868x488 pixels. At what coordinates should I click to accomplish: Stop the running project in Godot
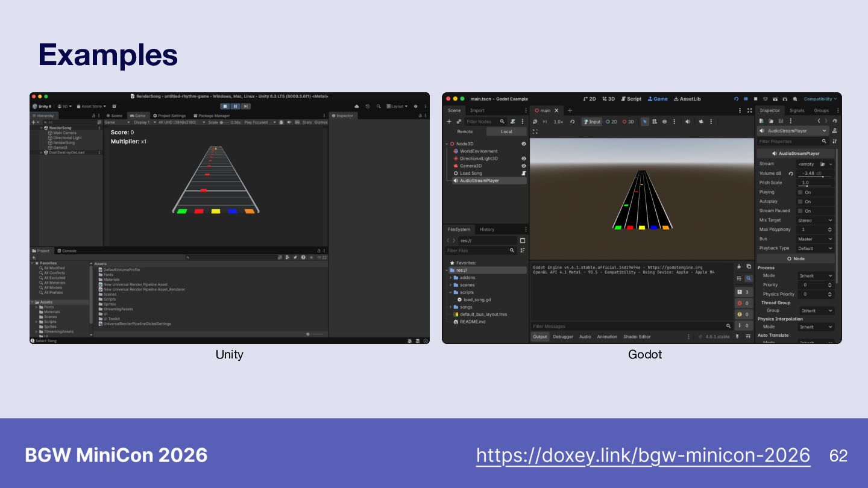755,99
